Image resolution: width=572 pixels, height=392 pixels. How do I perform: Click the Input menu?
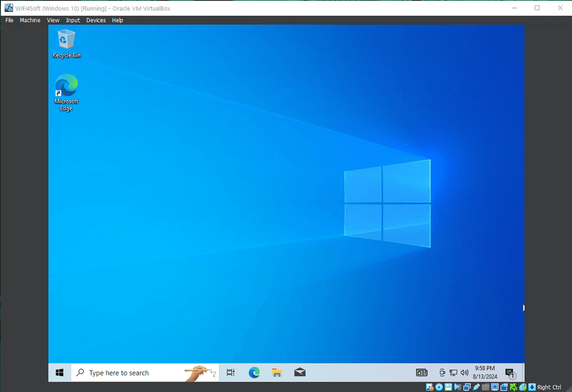click(x=73, y=20)
